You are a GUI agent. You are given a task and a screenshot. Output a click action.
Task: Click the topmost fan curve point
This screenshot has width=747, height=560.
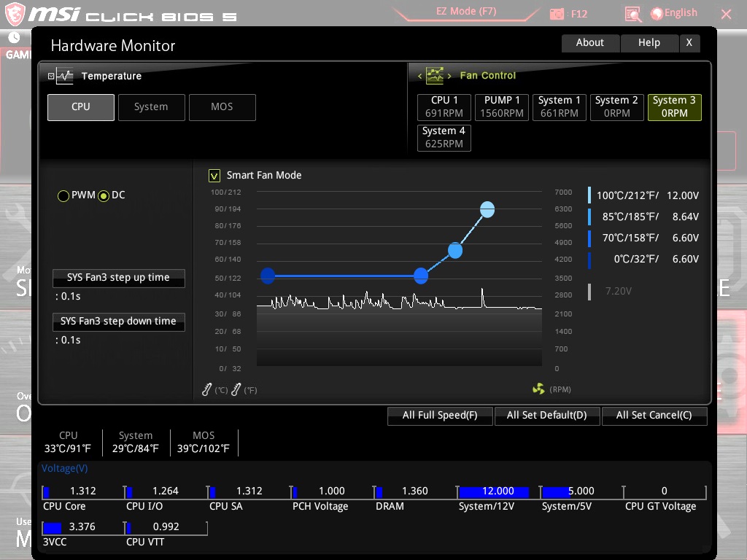pos(487,209)
